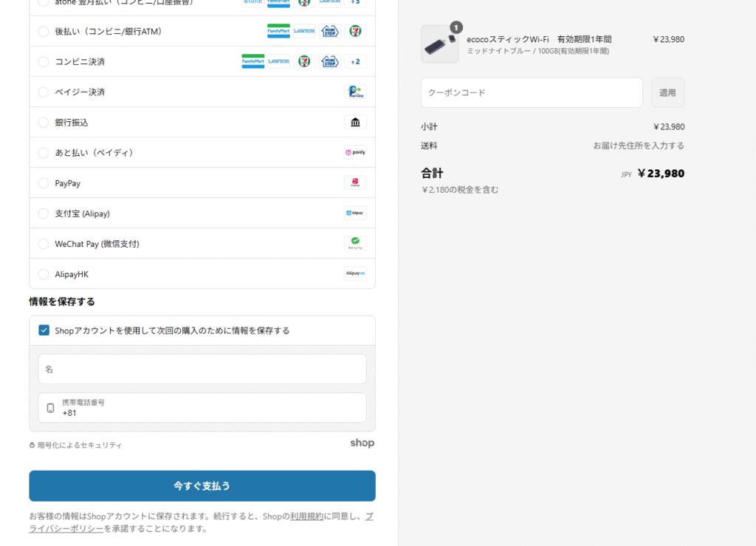The width and height of the screenshot is (756, 546).
Task: Click the Alipay logo in the 支付宝 row
Action: (355, 214)
